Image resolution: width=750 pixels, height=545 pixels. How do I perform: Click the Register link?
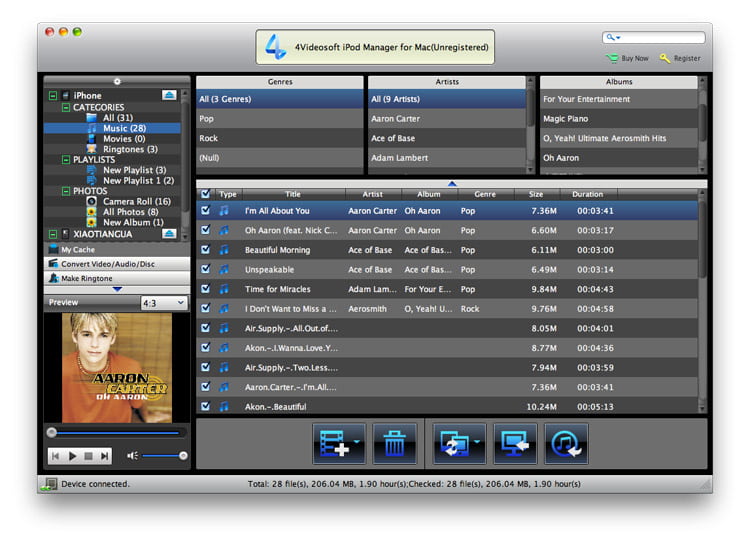pos(687,58)
